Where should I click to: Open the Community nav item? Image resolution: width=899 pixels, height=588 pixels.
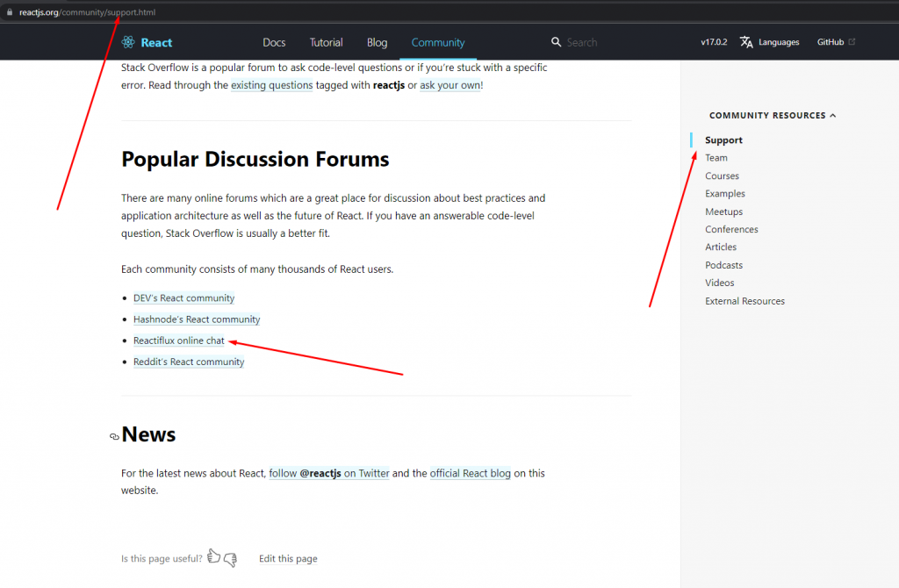click(x=438, y=42)
